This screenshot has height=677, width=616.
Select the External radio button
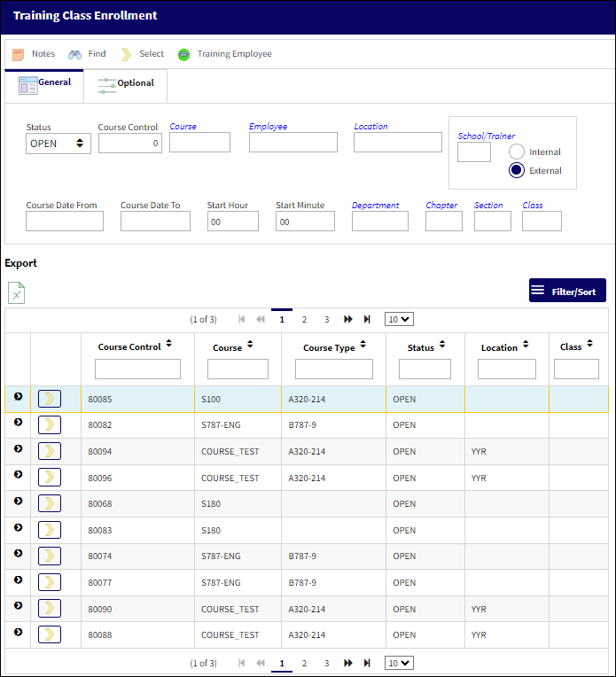[x=517, y=170]
